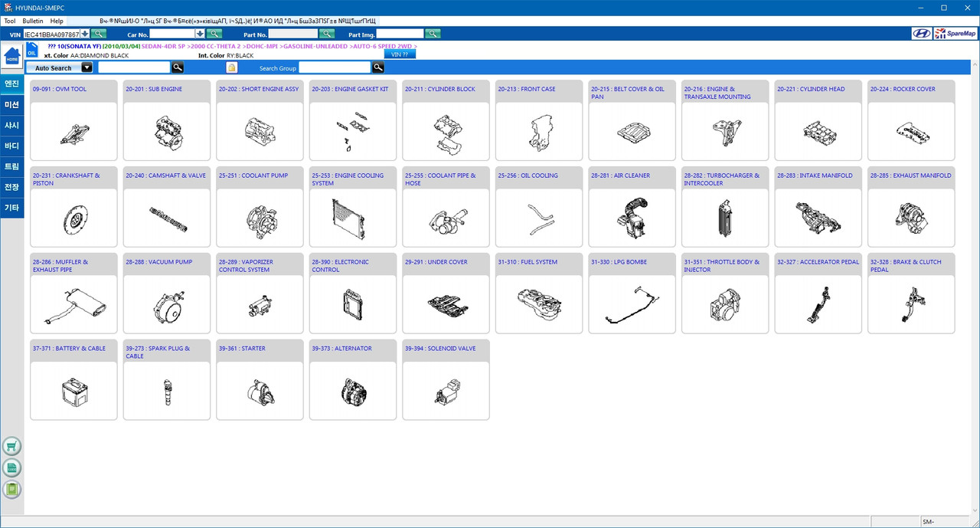The image size is (980, 528).
Task: Select the 트림 (trim) sidebar tab
Action: 11,166
